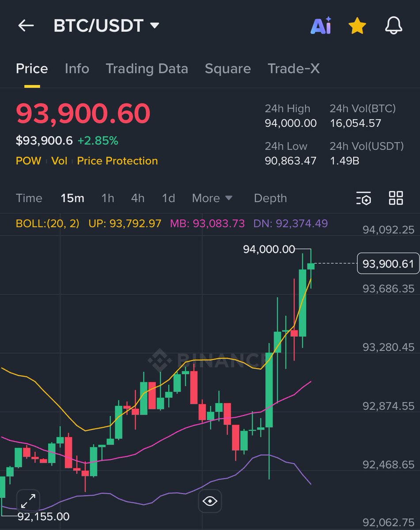Go back using the left arrow
Screen dimensions: 420x530
[26, 26]
